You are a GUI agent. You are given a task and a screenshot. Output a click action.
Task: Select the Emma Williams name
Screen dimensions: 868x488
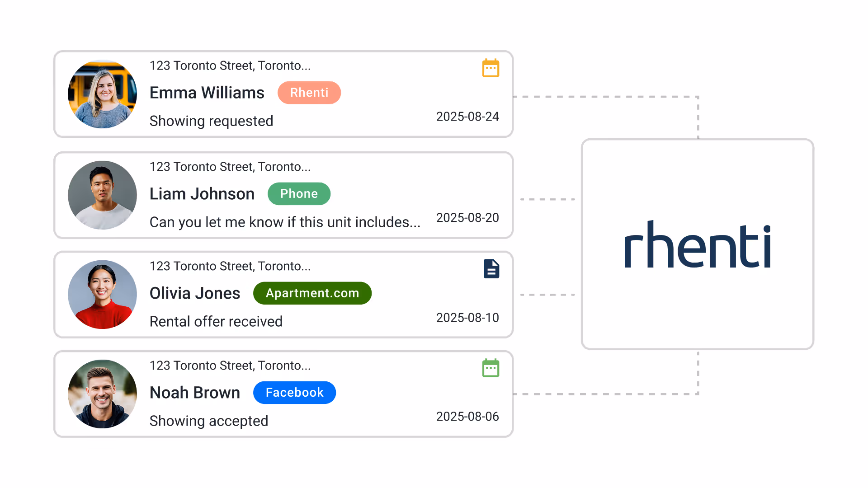click(x=207, y=93)
